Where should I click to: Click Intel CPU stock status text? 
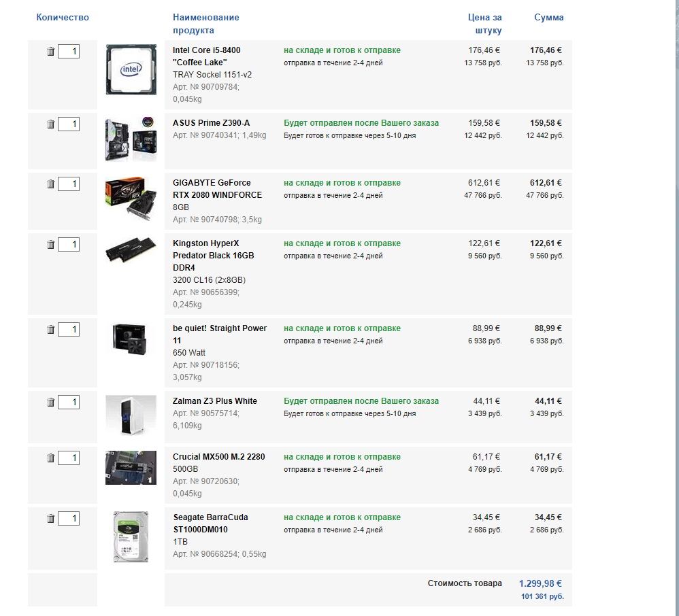(x=342, y=50)
